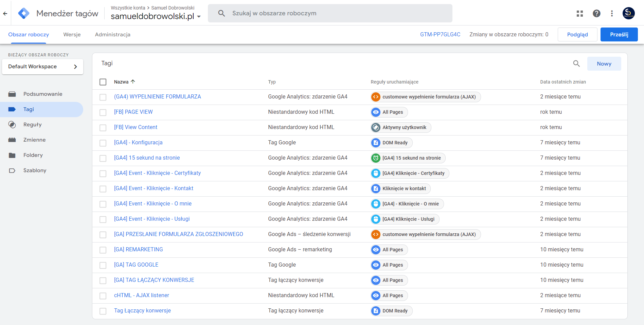Click the search magnifier in Tagi panel
The height and width of the screenshot is (325, 644).
576,64
